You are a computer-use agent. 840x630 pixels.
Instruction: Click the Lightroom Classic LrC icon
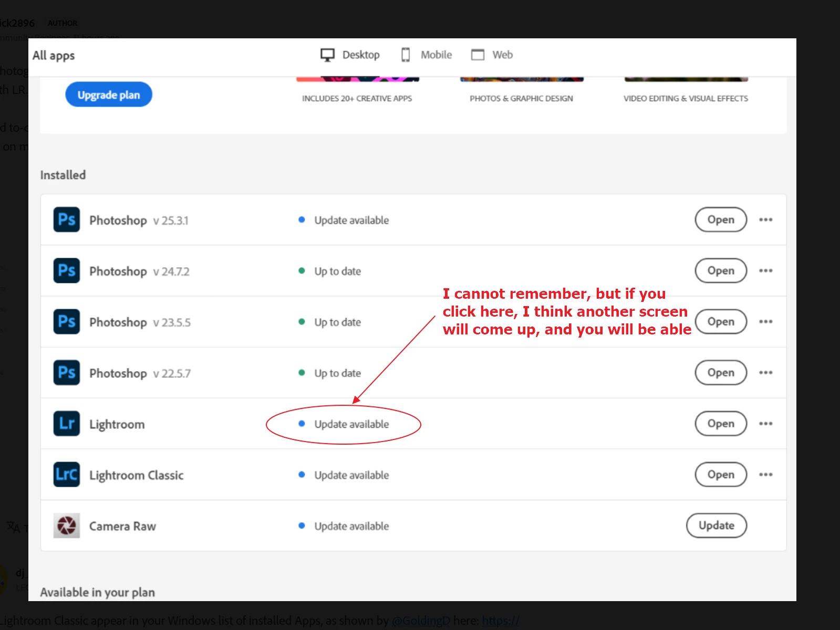[x=67, y=474]
